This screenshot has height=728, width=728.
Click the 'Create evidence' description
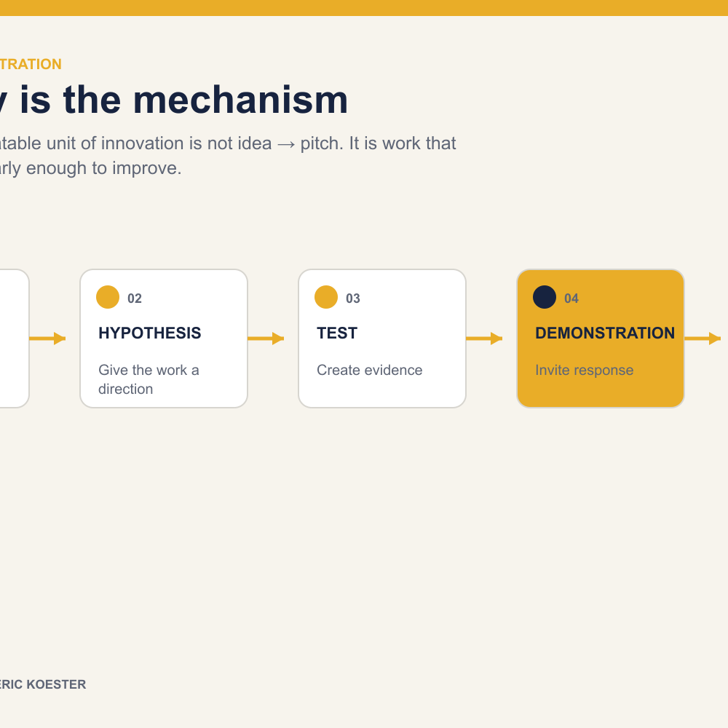coord(370,370)
